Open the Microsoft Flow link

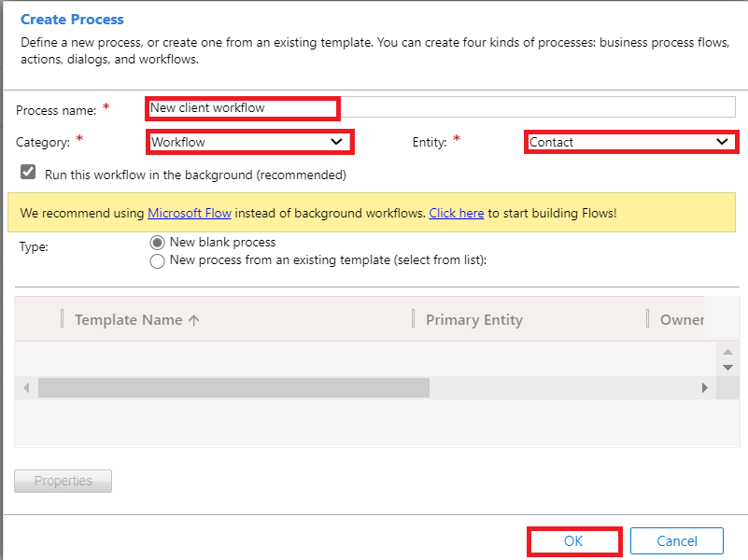190,213
